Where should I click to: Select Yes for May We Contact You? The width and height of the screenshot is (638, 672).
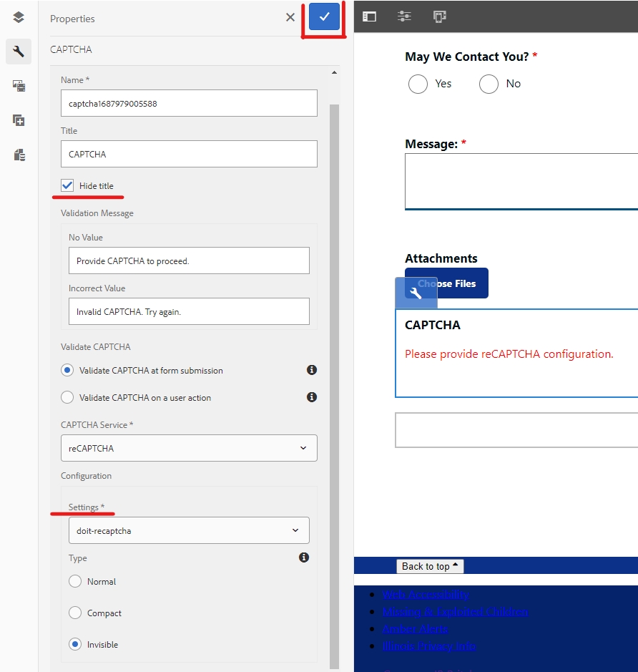pos(418,84)
